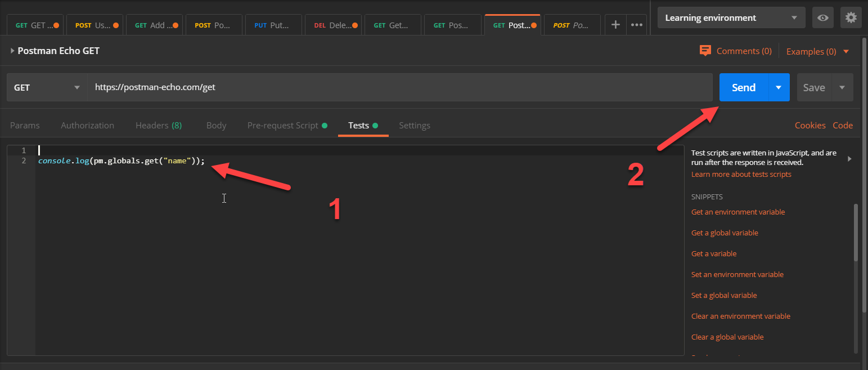Select the Tests tab
The width and height of the screenshot is (868, 370).
click(363, 126)
